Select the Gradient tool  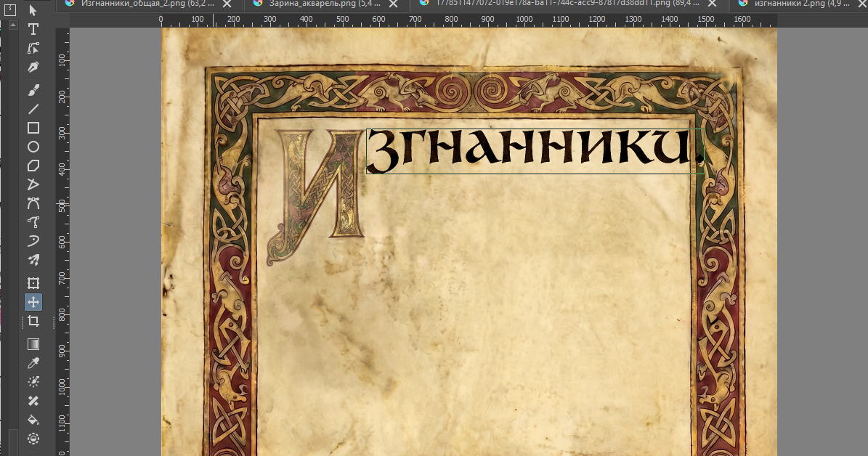click(x=33, y=344)
